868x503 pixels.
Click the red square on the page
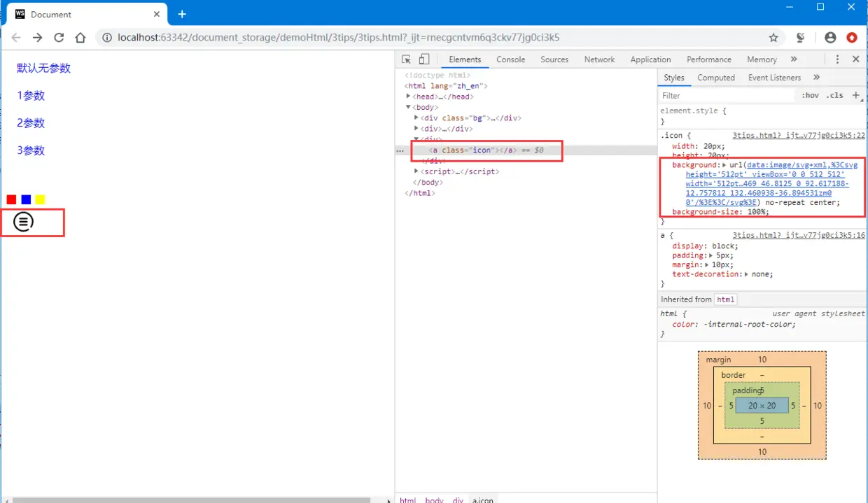tap(11, 199)
